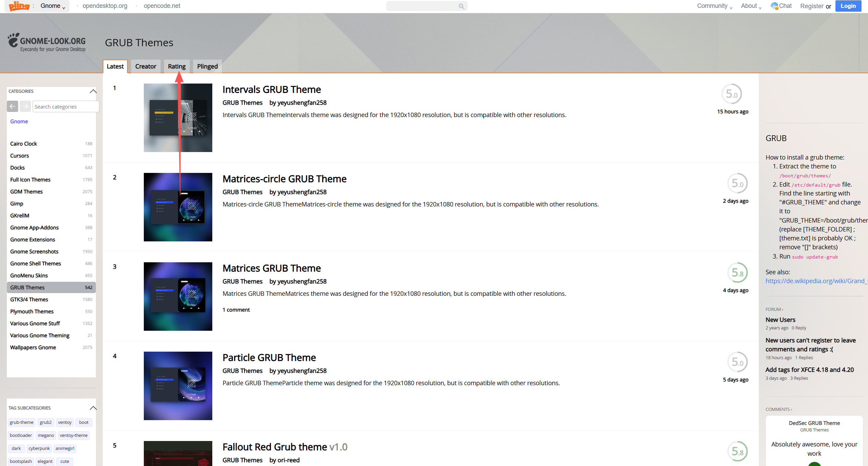Select Plymouth Themes category

pos(32,311)
